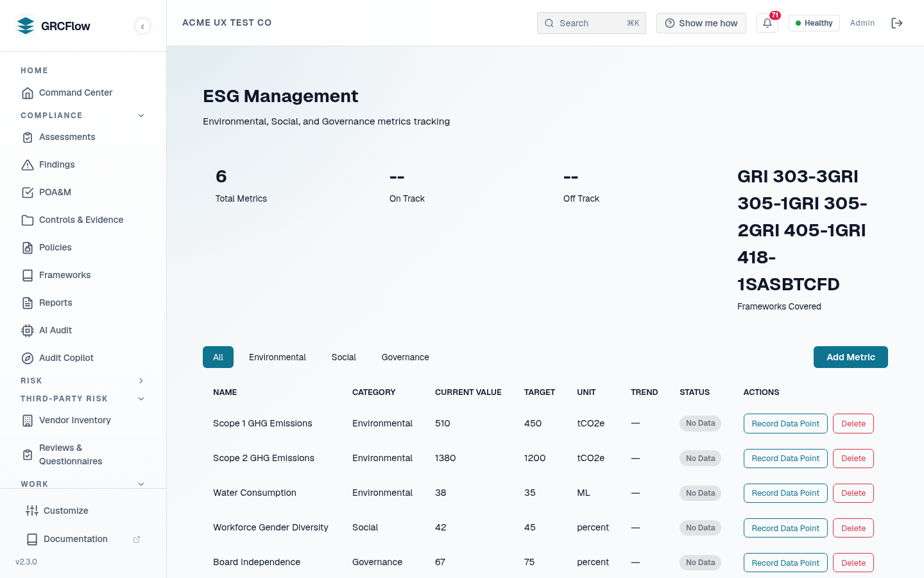Open Documentation book icon
This screenshot has width=924, height=578.
click(x=32, y=539)
